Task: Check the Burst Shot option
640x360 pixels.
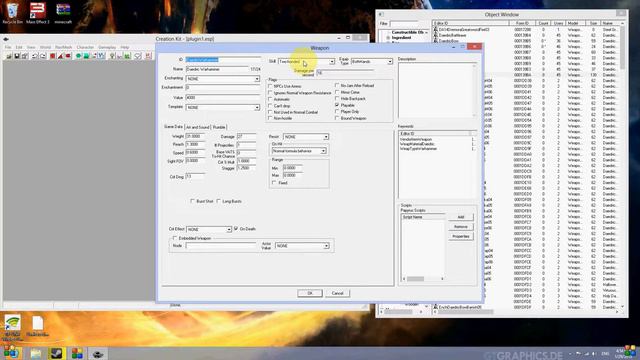Action: pos(192,201)
